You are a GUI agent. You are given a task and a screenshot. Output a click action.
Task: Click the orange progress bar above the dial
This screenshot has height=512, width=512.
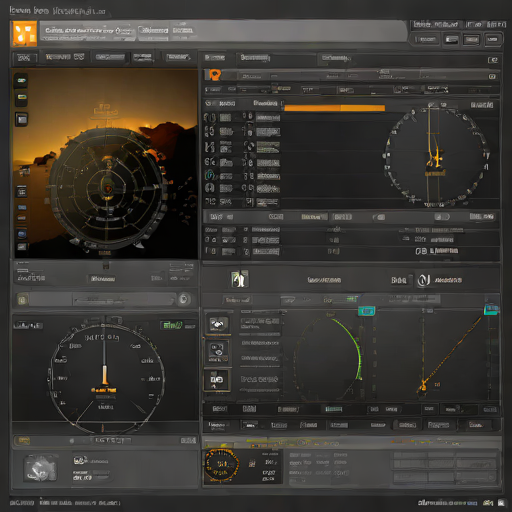(334, 108)
